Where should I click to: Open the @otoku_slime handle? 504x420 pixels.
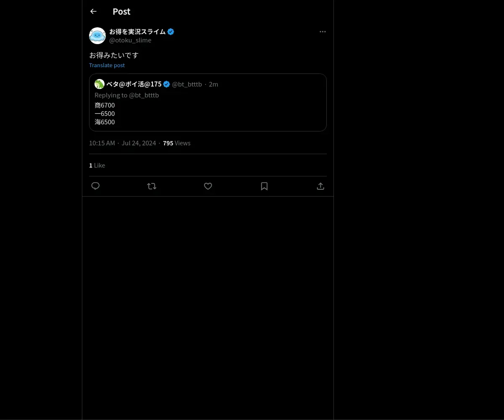pyautogui.click(x=130, y=40)
